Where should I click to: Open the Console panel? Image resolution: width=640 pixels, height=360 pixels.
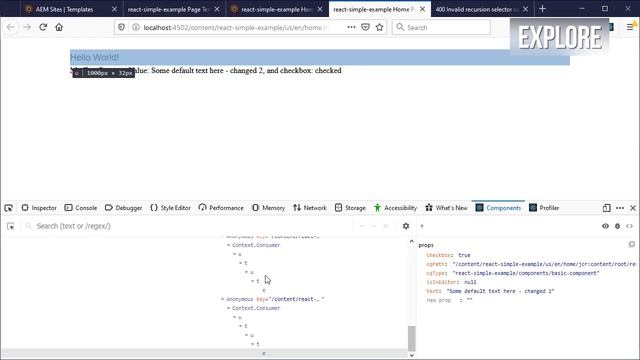[x=81, y=208]
